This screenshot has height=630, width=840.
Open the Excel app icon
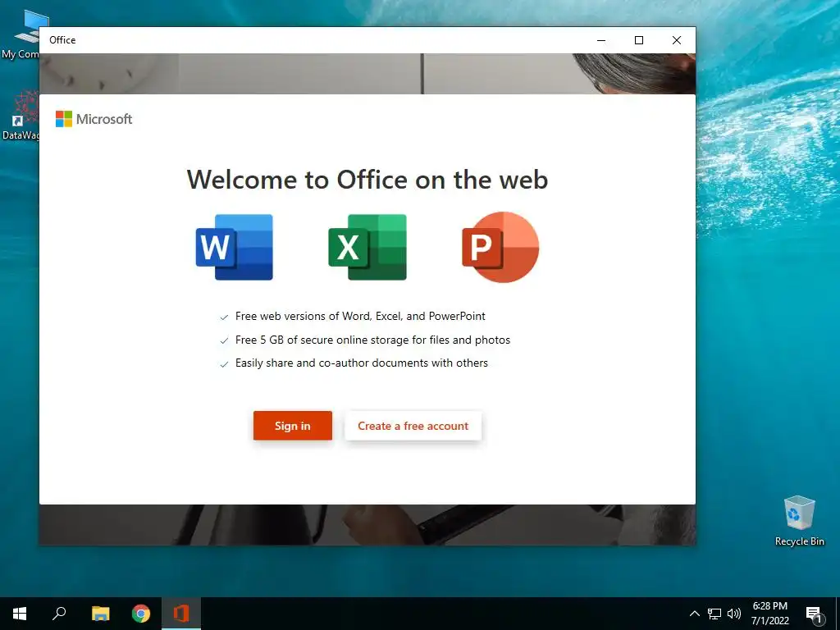coord(367,247)
